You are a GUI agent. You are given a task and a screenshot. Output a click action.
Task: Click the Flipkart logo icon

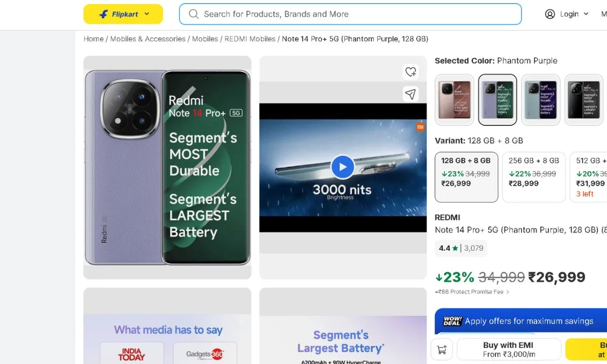click(104, 14)
